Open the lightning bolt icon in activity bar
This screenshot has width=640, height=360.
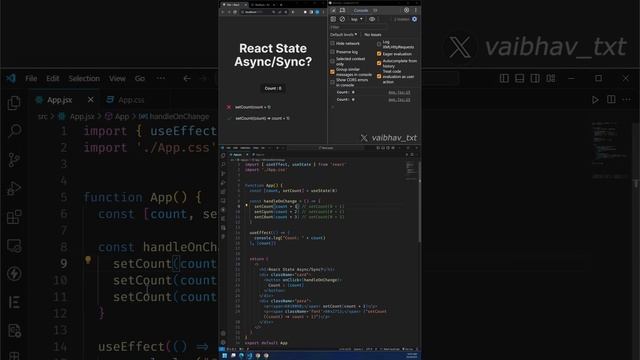pos(14,274)
